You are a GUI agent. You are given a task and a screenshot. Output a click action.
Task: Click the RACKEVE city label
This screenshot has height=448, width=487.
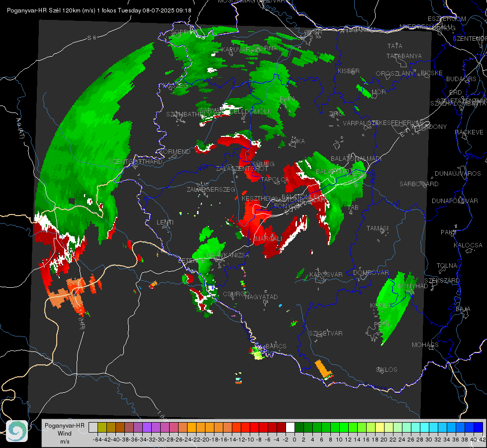pos(469,132)
